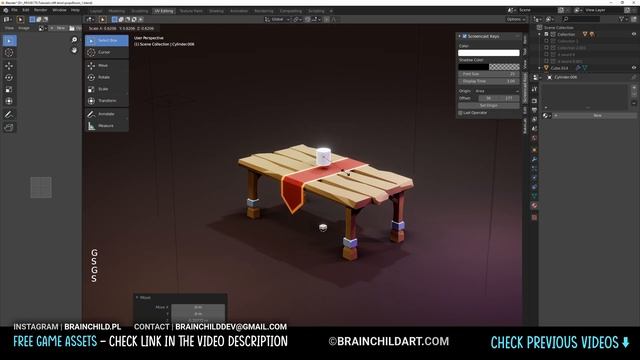This screenshot has height=360, width=640.
Task: Open the Global transform orientation dropdown
Action: (277, 19)
